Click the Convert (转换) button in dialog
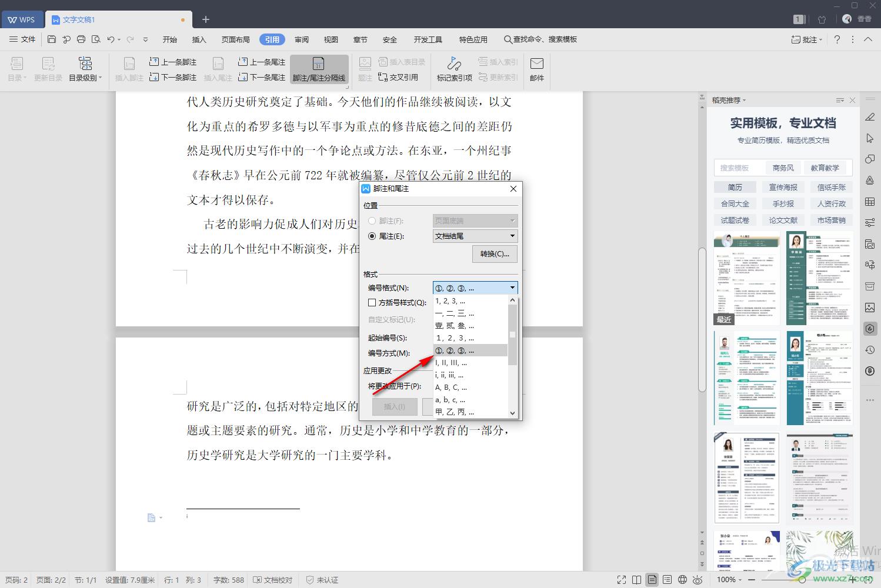 pos(495,254)
